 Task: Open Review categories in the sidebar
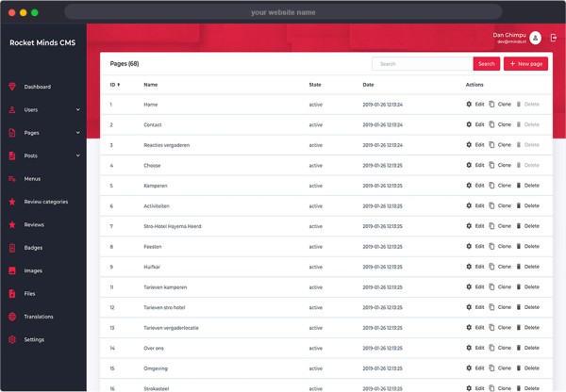click(x=45, y=202)
